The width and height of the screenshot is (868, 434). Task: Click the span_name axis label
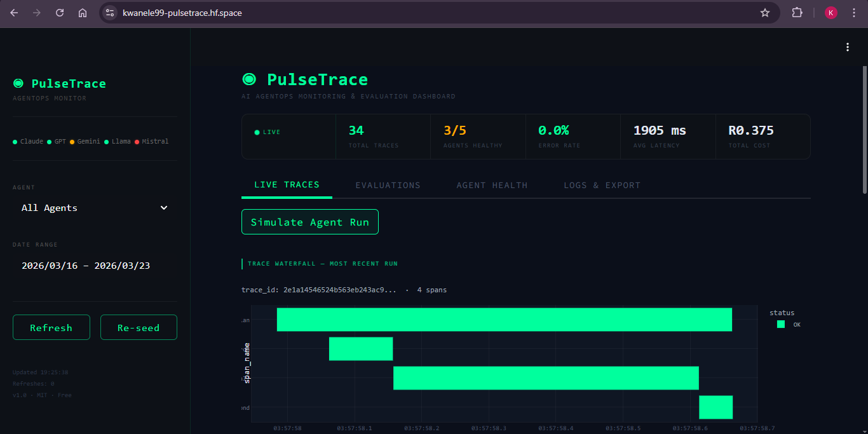coord(247,363)
